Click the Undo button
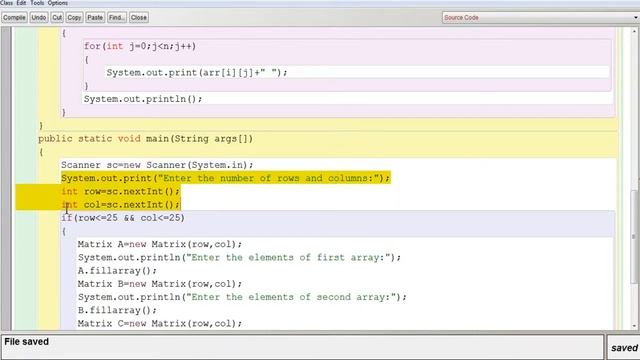 click(39, 18)
